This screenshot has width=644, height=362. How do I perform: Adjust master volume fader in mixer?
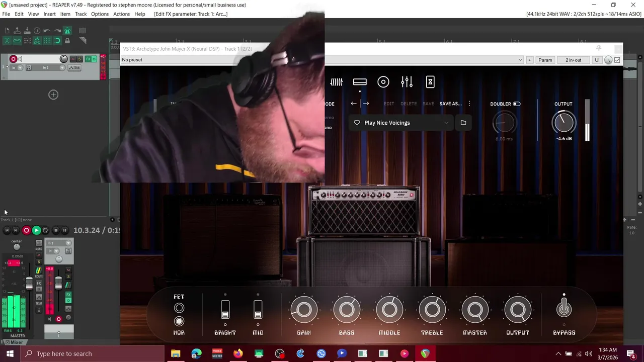tap(29, 284)
